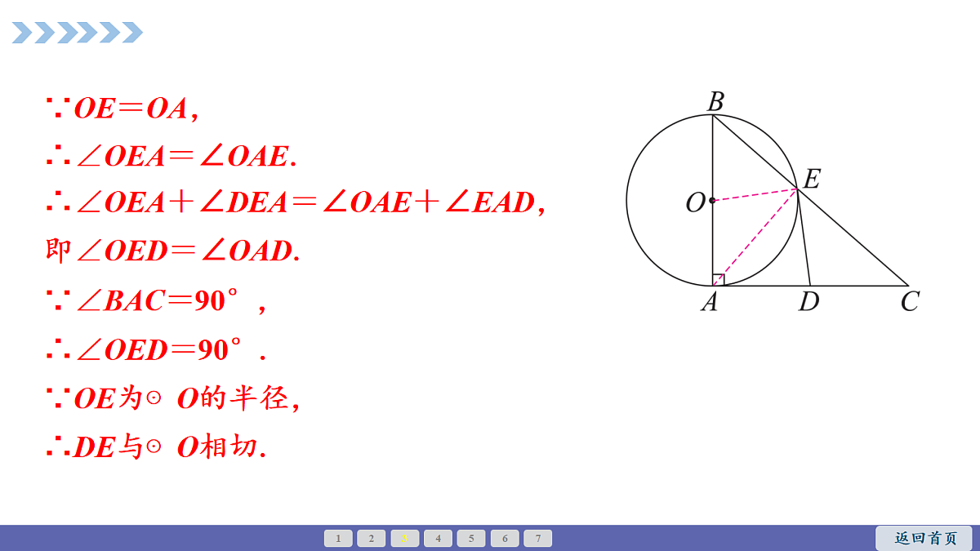This screenshot has height=551, width=980.
Task: Open section 6 from the navigation bar
Action: coord(505,539)
